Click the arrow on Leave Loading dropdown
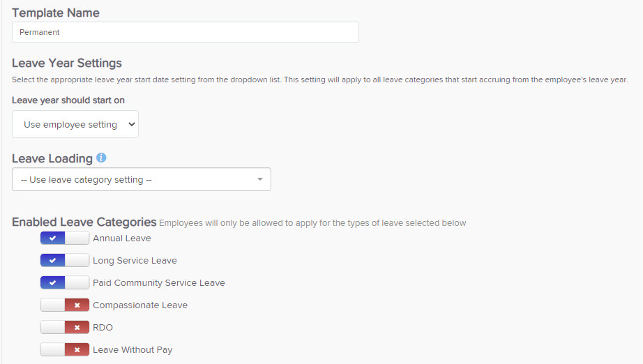Image resolution: width=643 pixels, height=364 pixels. pos(260,179)
